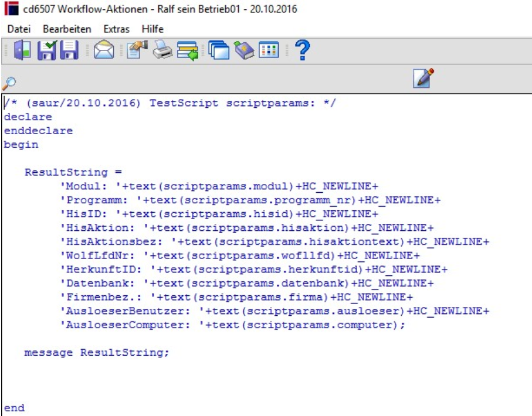532x416 pixels.
Task: Click the stacked windows icon
Action: [219, 50]
